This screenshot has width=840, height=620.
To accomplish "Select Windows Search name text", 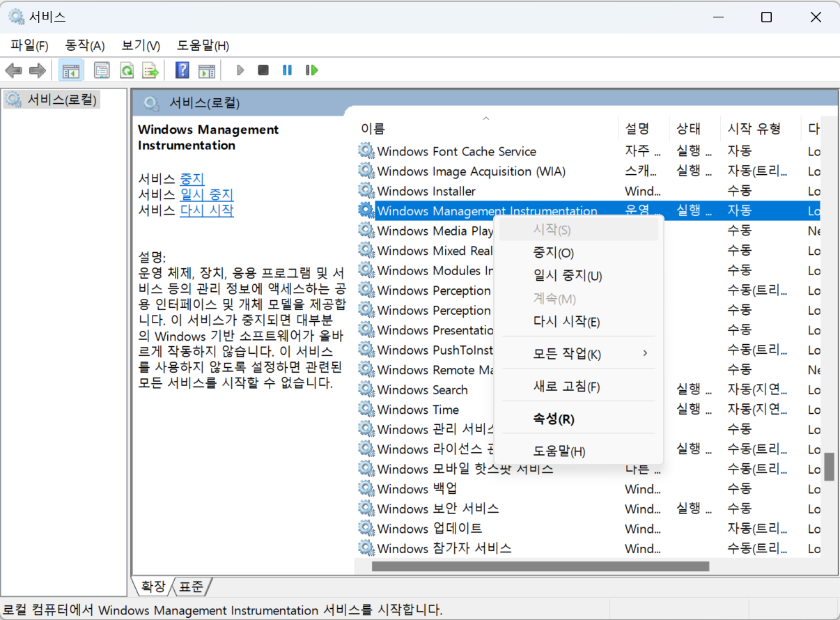I will tap(423, 389).
